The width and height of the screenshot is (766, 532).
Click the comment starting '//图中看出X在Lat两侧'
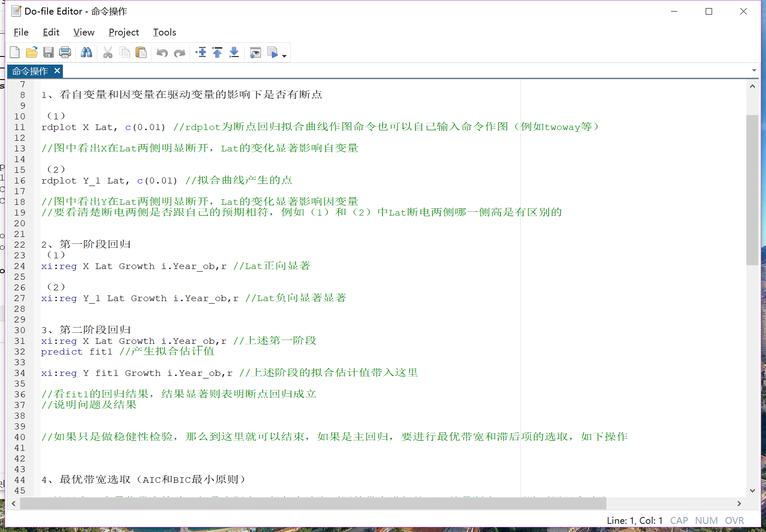[x=200, y=148]
